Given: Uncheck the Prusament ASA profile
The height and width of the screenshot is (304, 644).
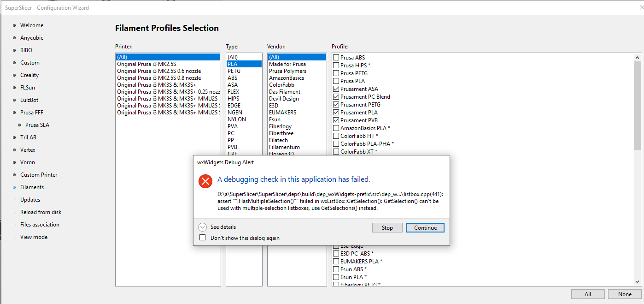Looking at the screenshot, I should (x=336, y=89).
